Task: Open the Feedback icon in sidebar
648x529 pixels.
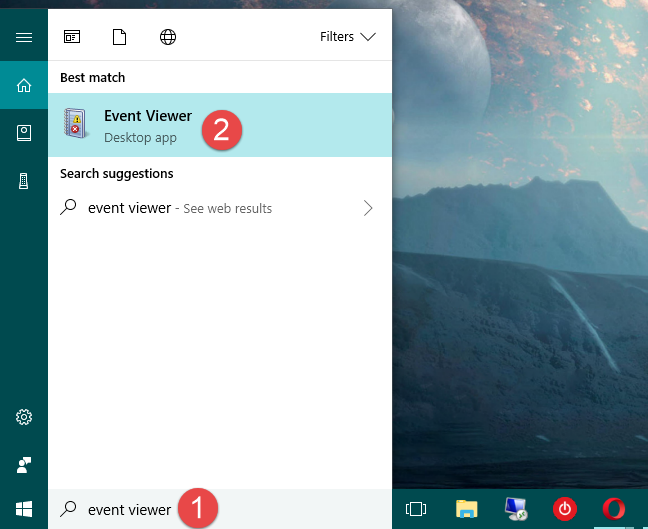Action: pos(24,465)
